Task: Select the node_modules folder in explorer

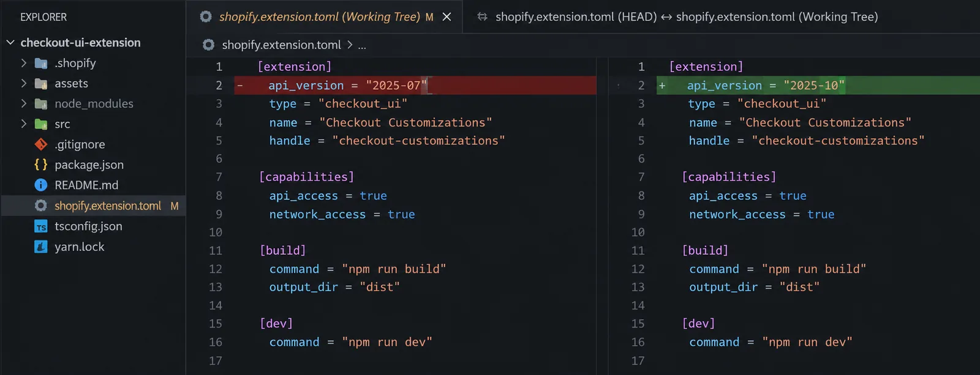Action: (94, 103)
